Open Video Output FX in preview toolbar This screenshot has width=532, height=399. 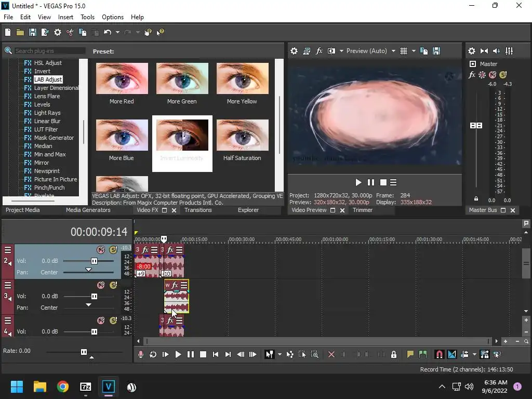tap(319, 51)
